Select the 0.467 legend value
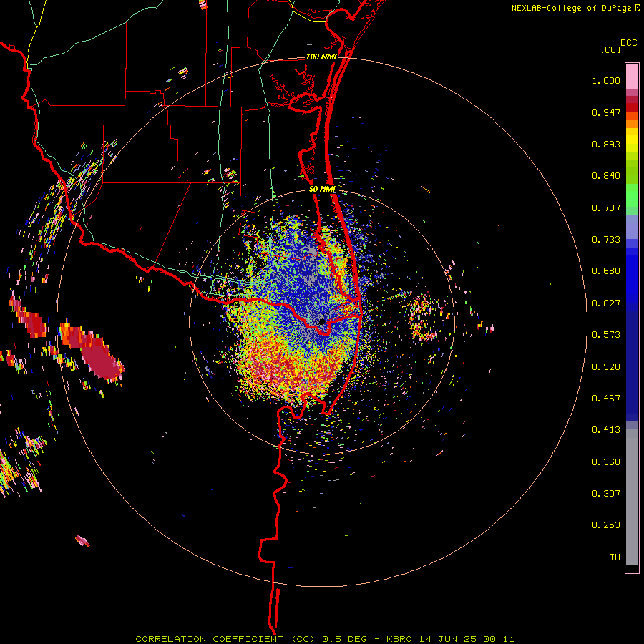The image size is (644, 644). click(606, 399)
